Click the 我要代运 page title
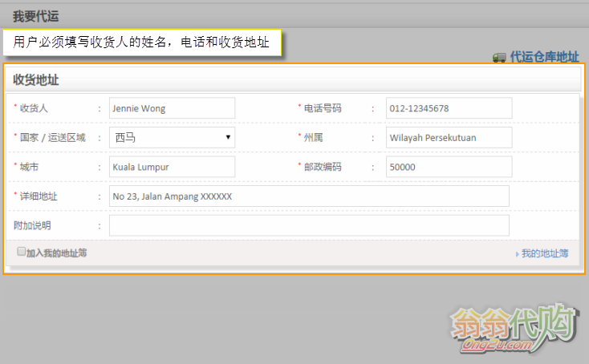Screen dimensions: 589x364 [x=35, y=16]
